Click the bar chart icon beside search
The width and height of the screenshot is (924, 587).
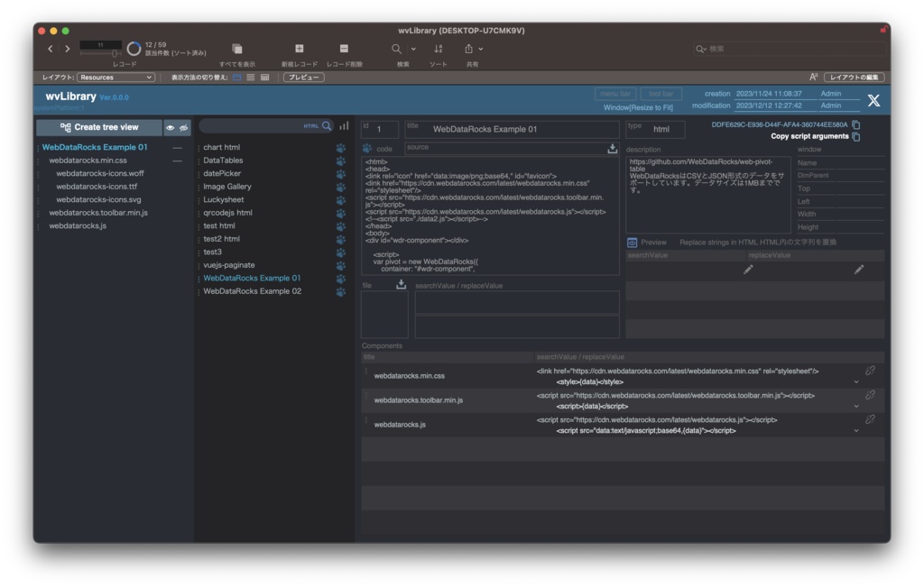pos(344,126)
